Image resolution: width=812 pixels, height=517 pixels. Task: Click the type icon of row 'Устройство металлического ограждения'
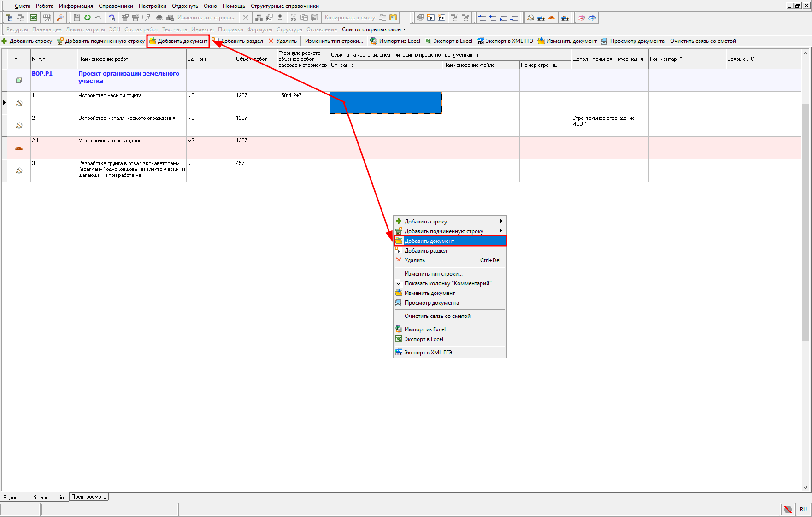click(19, 125)
